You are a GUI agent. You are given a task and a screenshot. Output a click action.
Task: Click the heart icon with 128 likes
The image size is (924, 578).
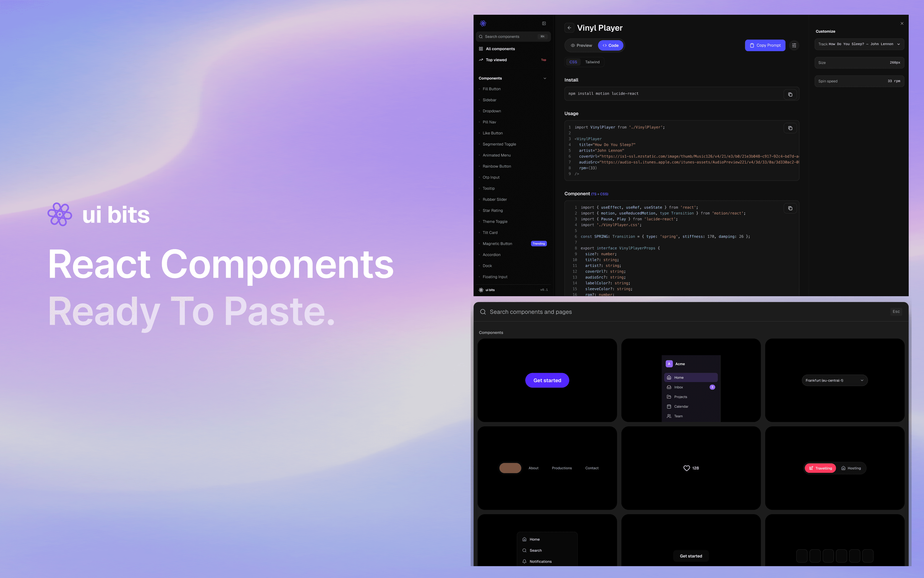point(687,468)
